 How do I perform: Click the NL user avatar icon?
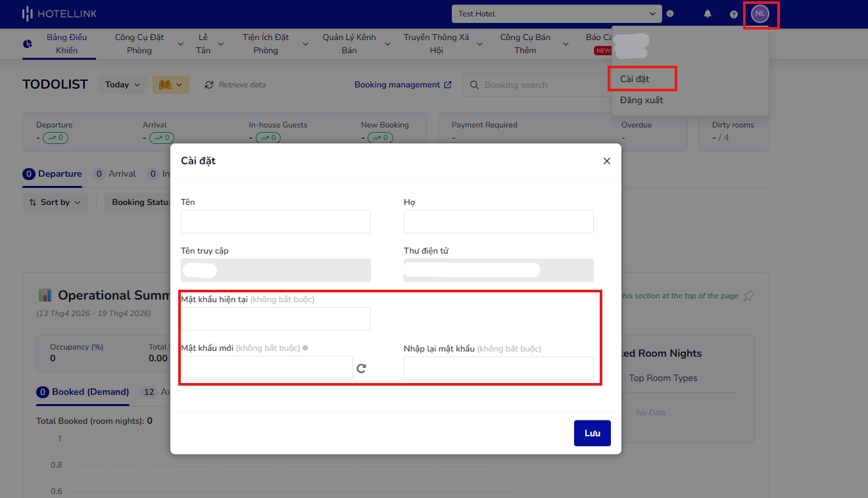pos(760,14)
